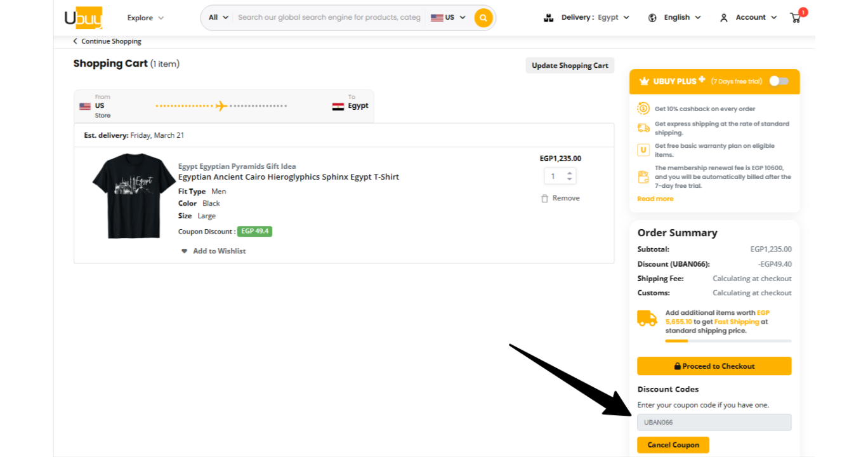Click the product search input field
The width and height of the screenshot is (868, 457).
coord(329,18)
